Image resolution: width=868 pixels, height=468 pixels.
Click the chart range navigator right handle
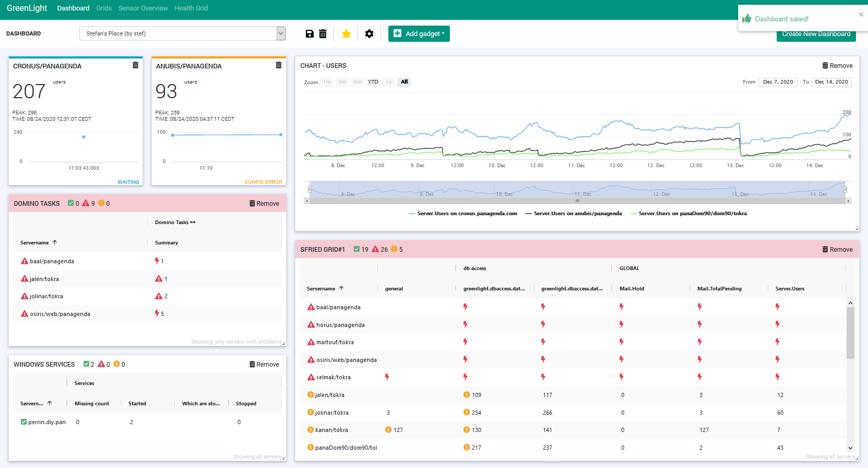[x=845, y=189]
